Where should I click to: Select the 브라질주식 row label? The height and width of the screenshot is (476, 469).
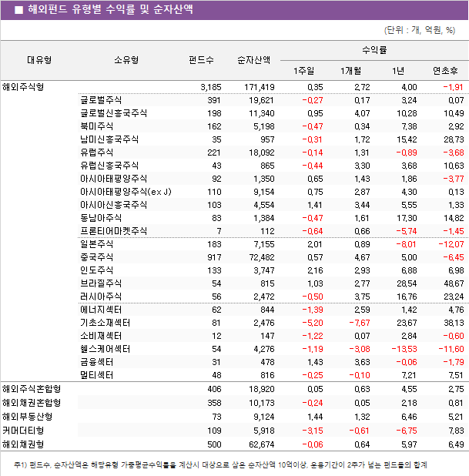coord(101,283)
